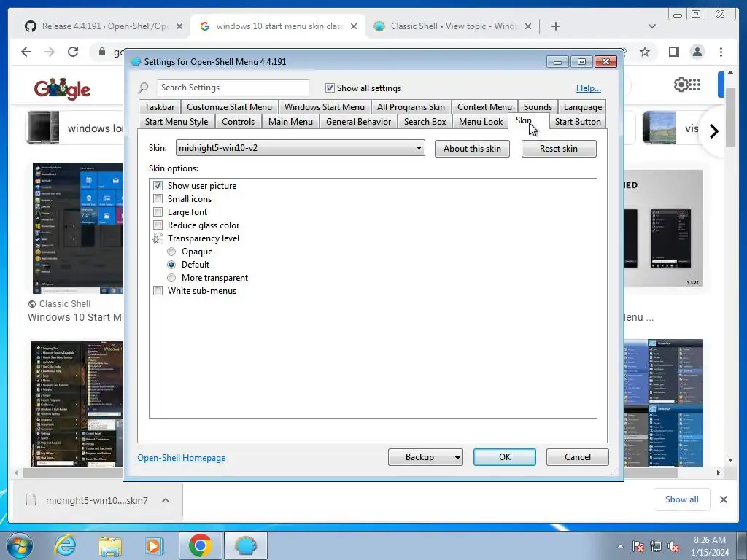Image resolution: width=747 pixels, height=560 pixels.
Task: Open a new Chrome tab
Action: click(x=555, y=26)
